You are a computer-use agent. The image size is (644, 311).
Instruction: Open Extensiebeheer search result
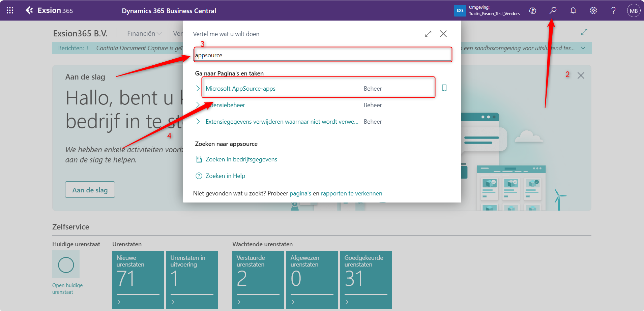pos(225,105)
